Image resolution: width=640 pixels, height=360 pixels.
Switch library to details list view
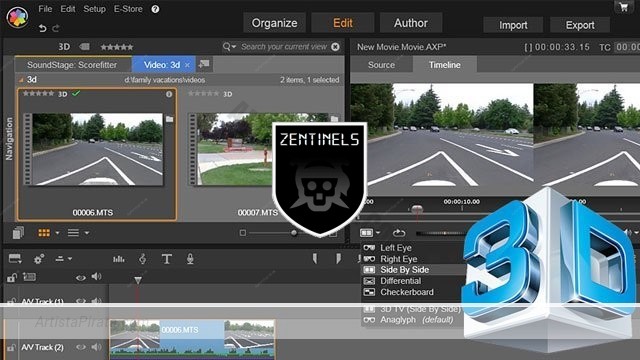73,233
